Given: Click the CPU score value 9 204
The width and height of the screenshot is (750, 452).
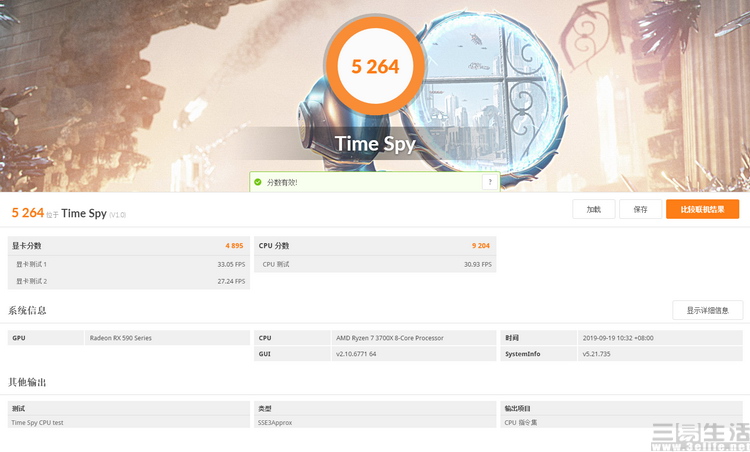Looking at the screenshot, I should tap(481, 246).
